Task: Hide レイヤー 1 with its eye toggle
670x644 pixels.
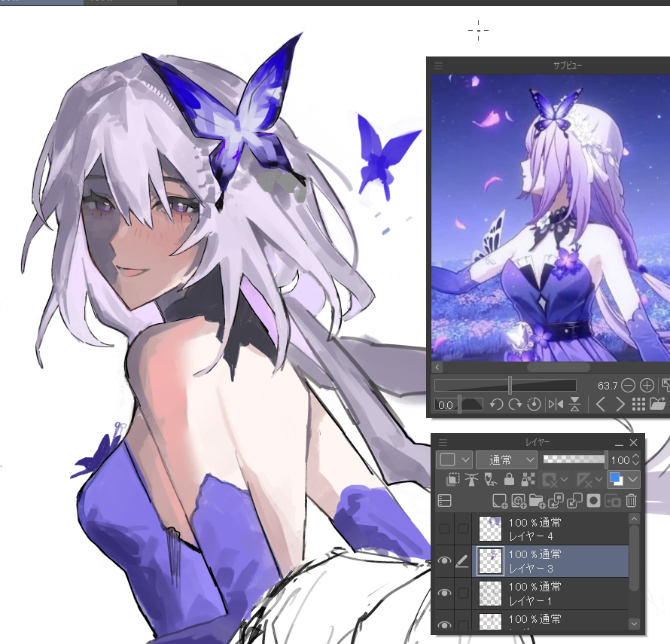Action: 444,593
